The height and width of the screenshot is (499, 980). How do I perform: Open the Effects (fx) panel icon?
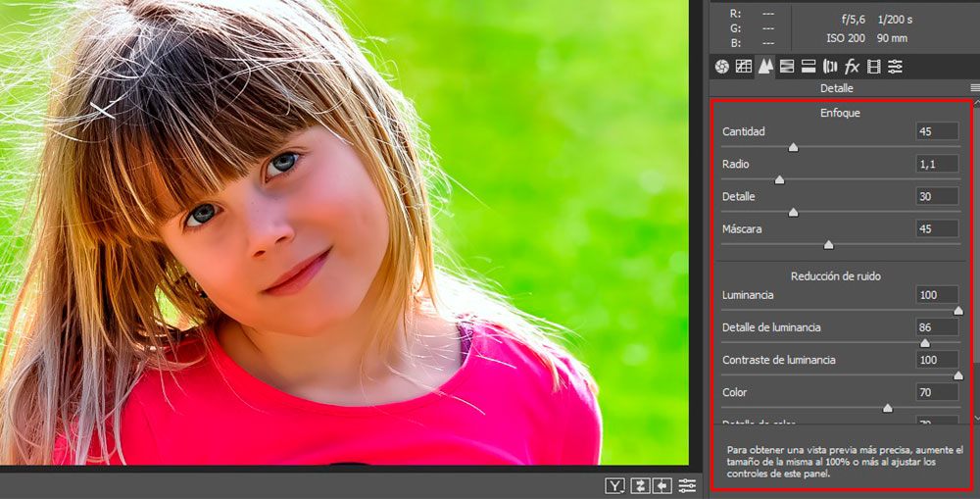[x=852, y=67]
